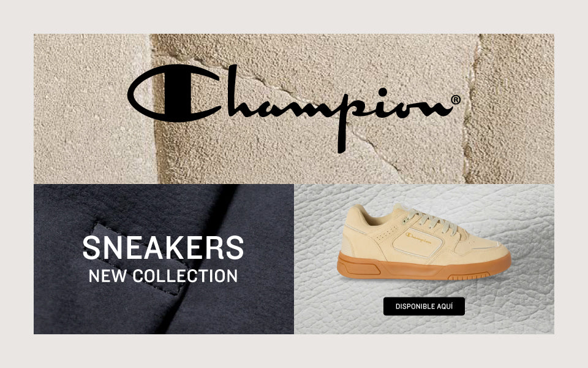588x368 pixels.
Task: Click the large Champion C logo emblem
Action: (x=173, y=93)
